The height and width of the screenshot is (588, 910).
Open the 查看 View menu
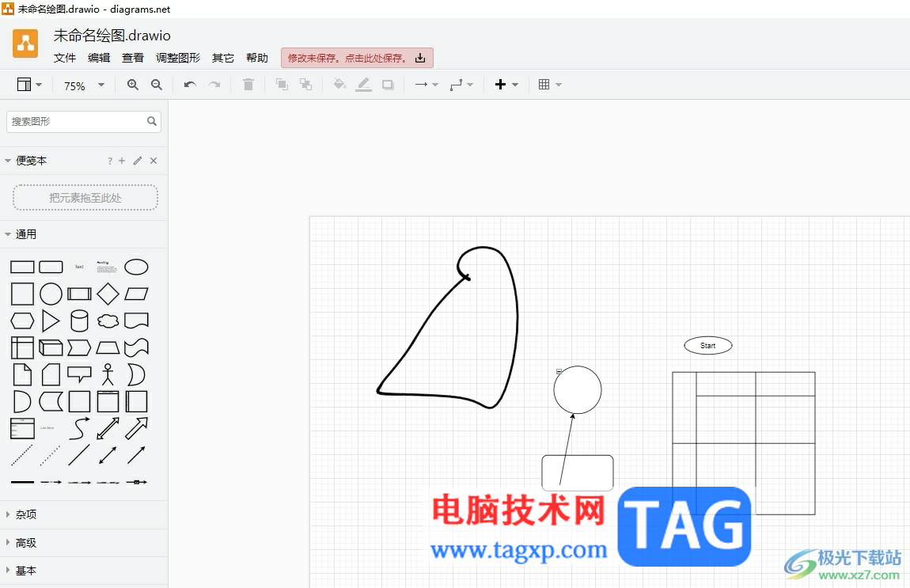click(x=133, y=58)
